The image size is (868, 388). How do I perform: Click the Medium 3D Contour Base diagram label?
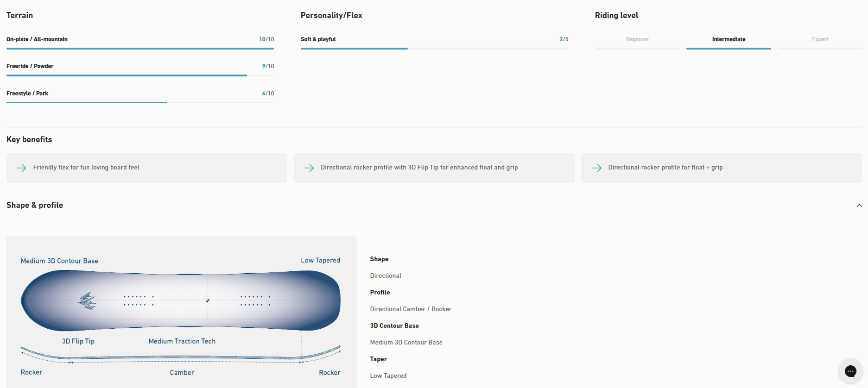tap(59, 261)
